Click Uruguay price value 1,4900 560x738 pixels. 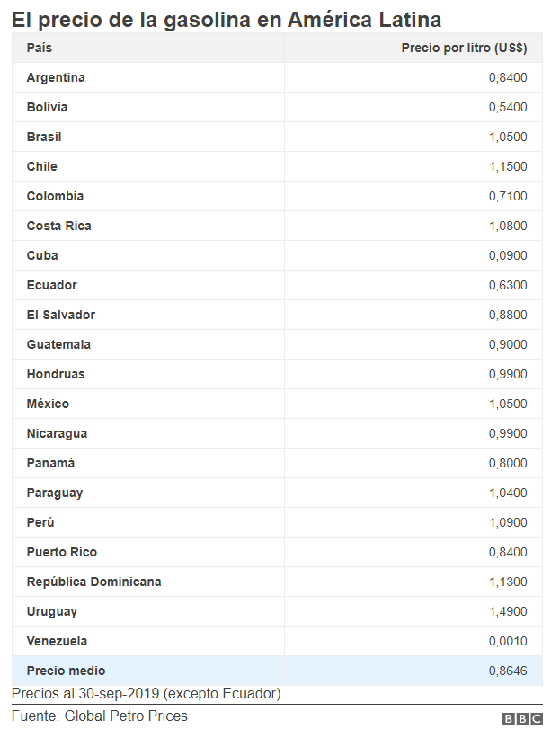pyautogui.click(x=508, y=611)
